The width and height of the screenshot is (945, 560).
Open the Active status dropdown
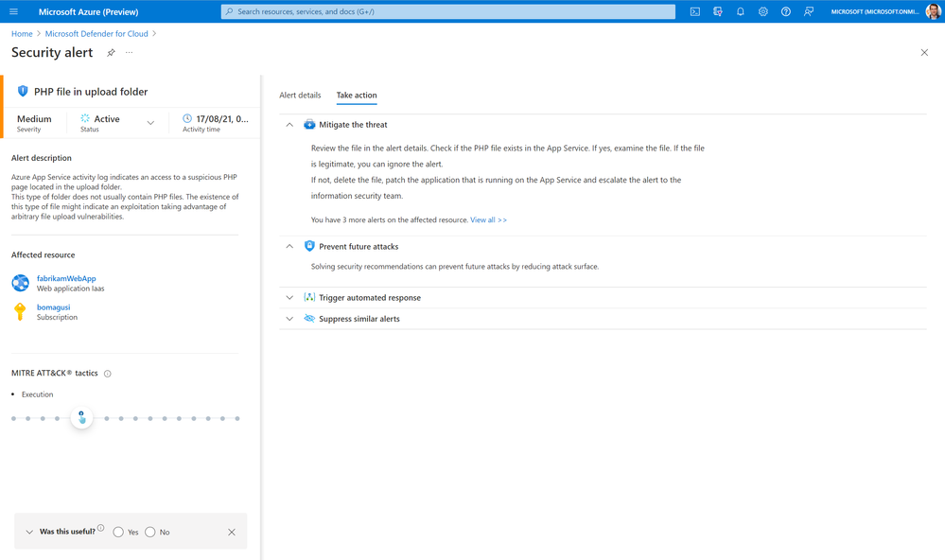[x=150, y=123]
